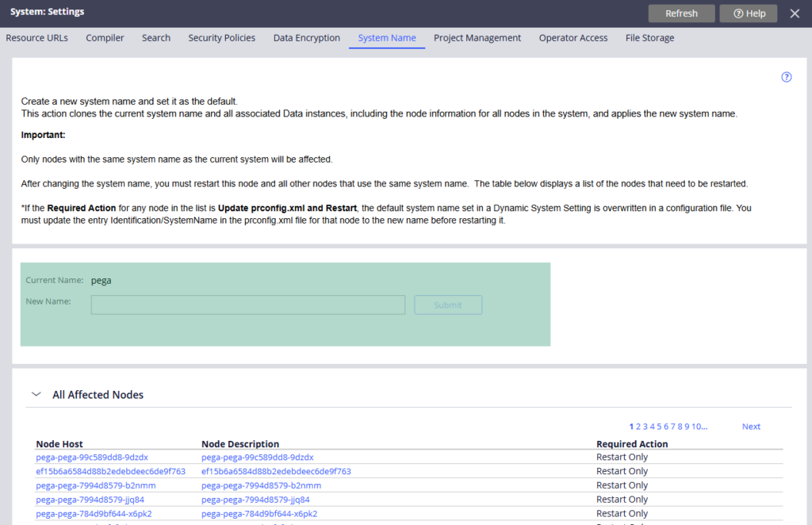The image size is (812, 525).
Task: Open node host pega-pega-784d9bf644-x6pk2
Action: pos(94,514)
